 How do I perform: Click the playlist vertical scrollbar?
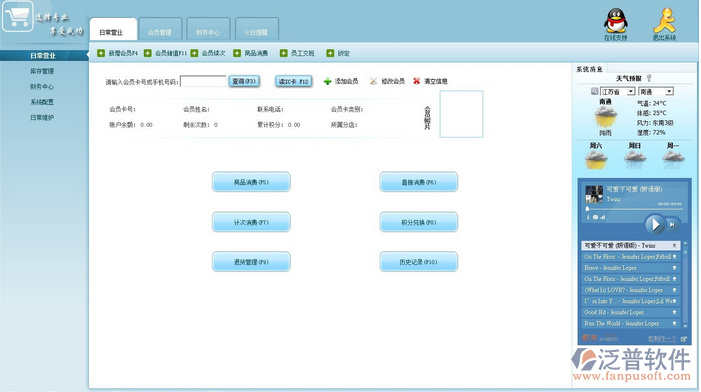[685, 284]
